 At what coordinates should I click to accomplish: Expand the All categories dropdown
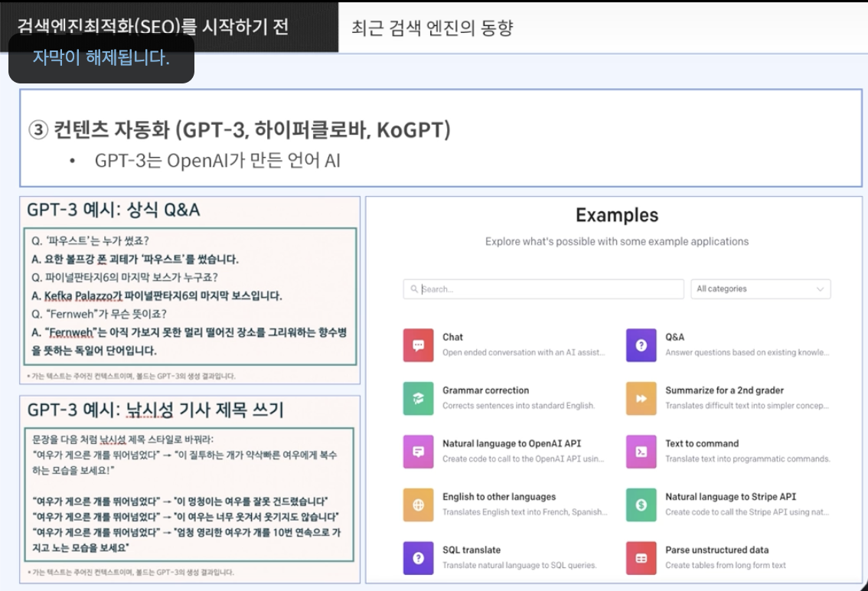click(761, 289)
